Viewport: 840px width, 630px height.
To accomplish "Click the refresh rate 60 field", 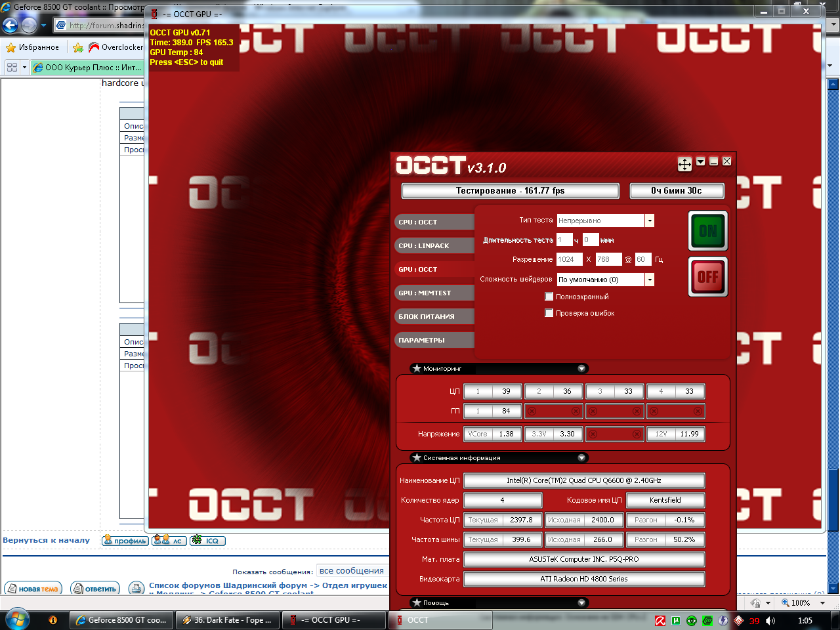I will coord(643,259).
